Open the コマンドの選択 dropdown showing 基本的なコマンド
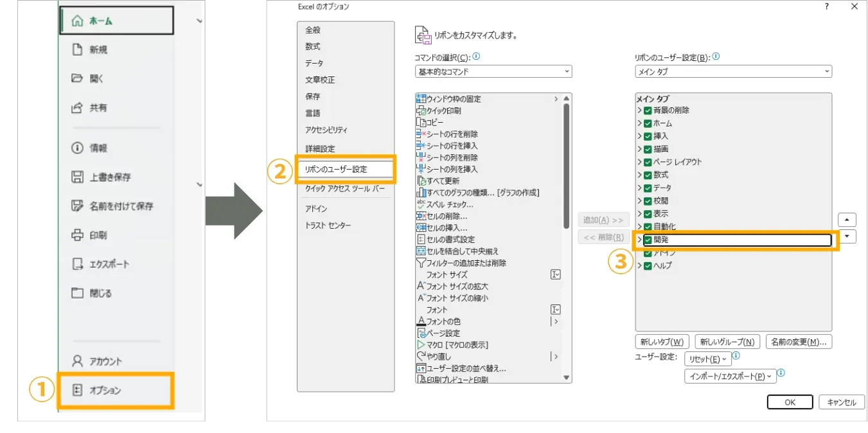This screenshot has width=868, height=433. click(493, 71)
